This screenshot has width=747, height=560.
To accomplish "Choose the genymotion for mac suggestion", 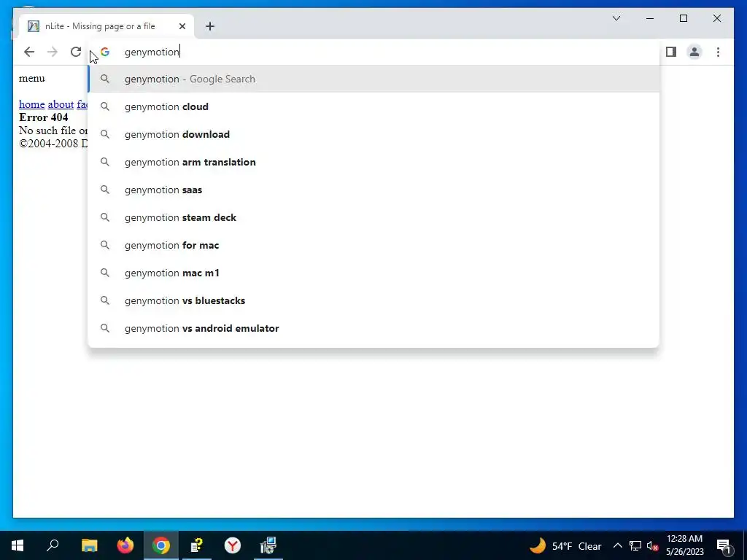I will click(x=374, y=245).
